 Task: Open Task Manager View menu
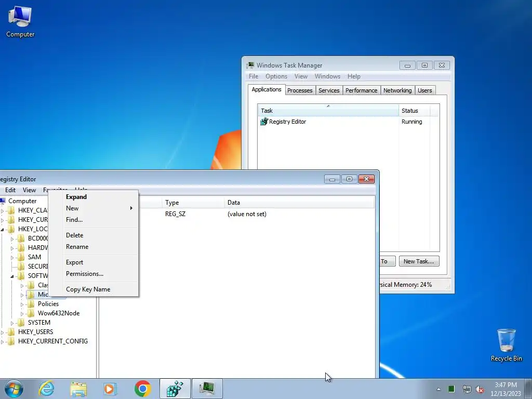pos(301,76)
